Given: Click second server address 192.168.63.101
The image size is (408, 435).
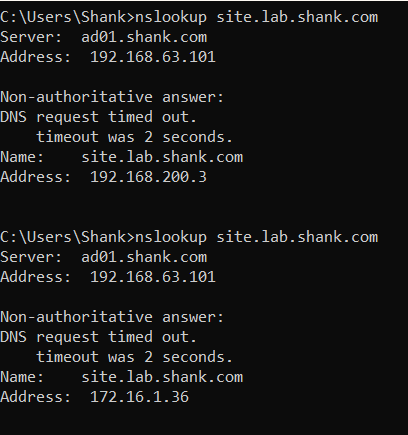Looking at the screenshot, I should click(x=153, y=277).
